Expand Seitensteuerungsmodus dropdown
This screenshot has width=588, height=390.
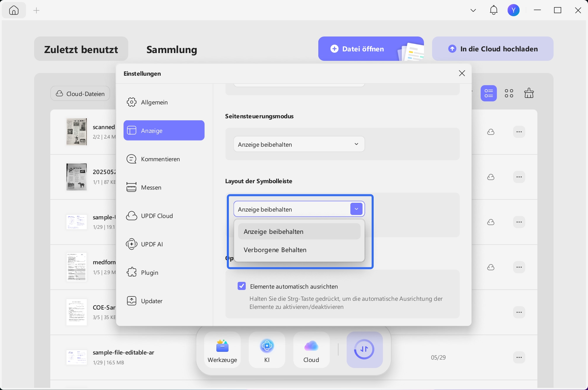[x=299, y=144]
